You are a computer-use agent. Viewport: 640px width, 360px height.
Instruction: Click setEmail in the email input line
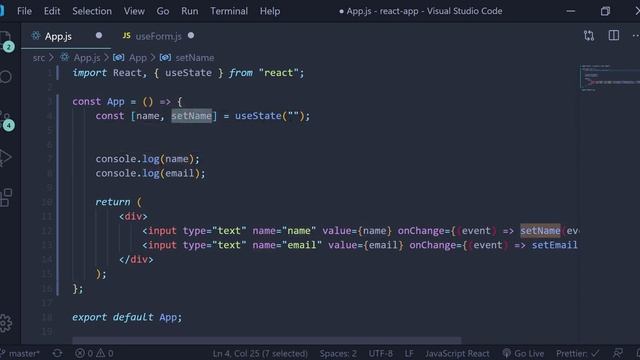coord(554,245)
